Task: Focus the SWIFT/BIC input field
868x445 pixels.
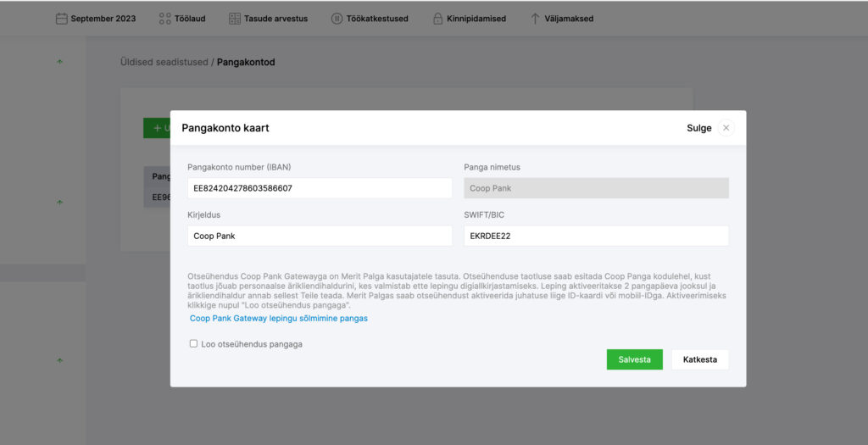Action: [x=596, y=236]
